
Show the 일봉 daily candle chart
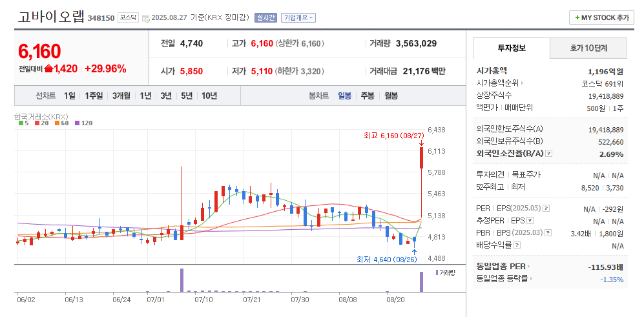(344, 96)
